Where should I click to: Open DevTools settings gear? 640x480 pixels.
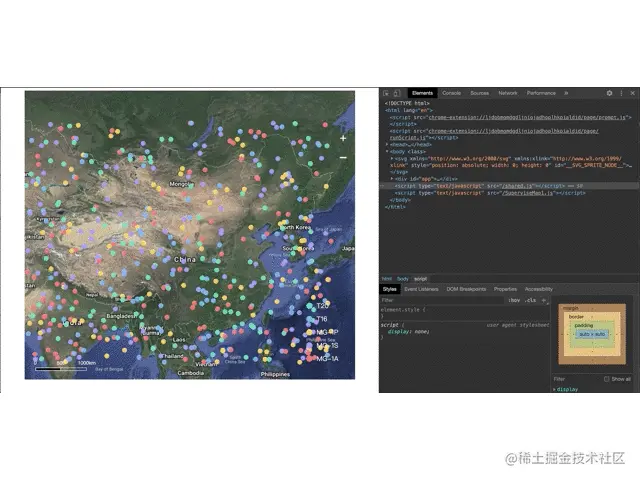coord(609,93)
